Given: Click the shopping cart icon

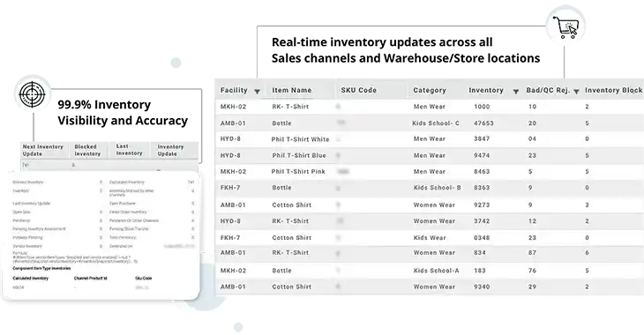Looking at the screenshot, I should (565, 27).
